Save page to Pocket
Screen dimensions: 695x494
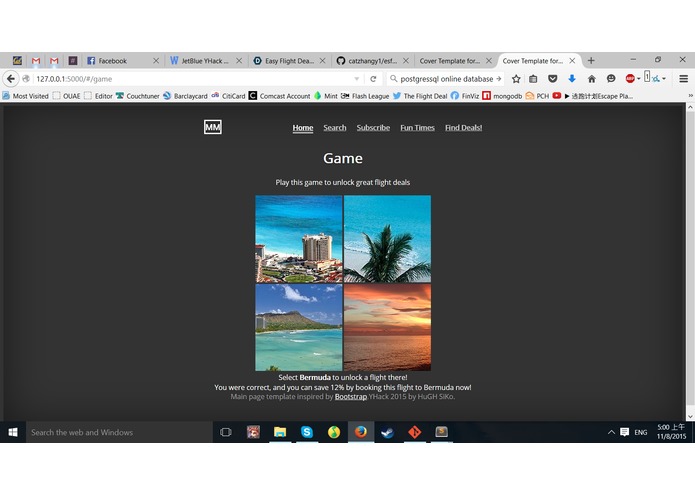coord(552,79)
